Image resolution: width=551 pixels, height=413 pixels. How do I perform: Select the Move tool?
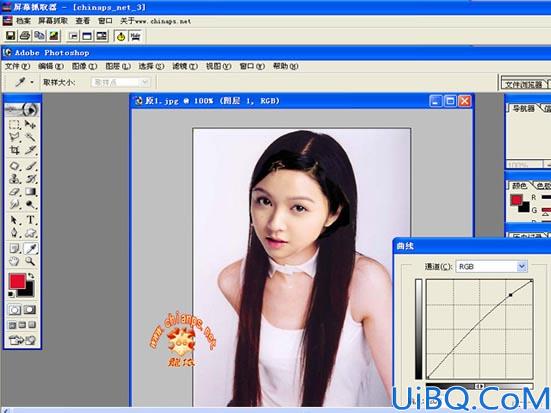(x=30, y=124)
